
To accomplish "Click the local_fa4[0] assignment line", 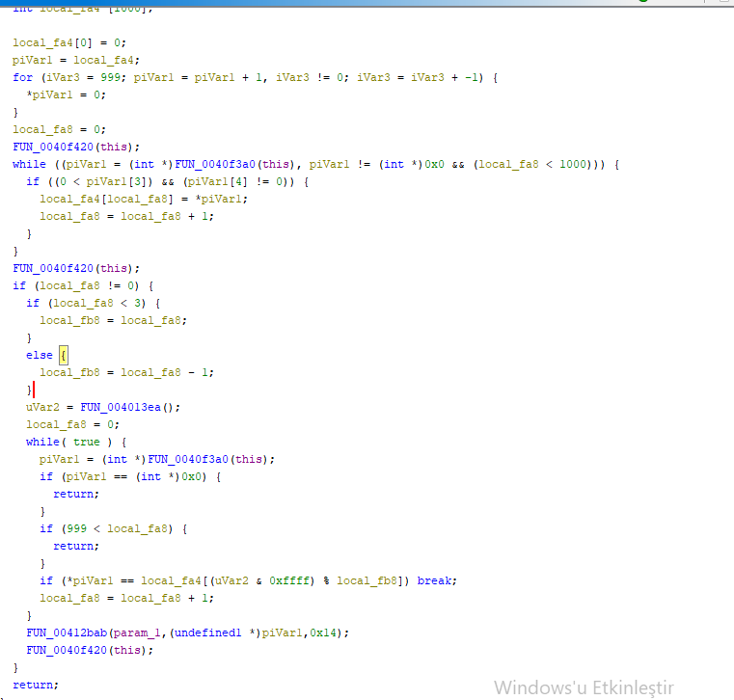I will 69,42.
